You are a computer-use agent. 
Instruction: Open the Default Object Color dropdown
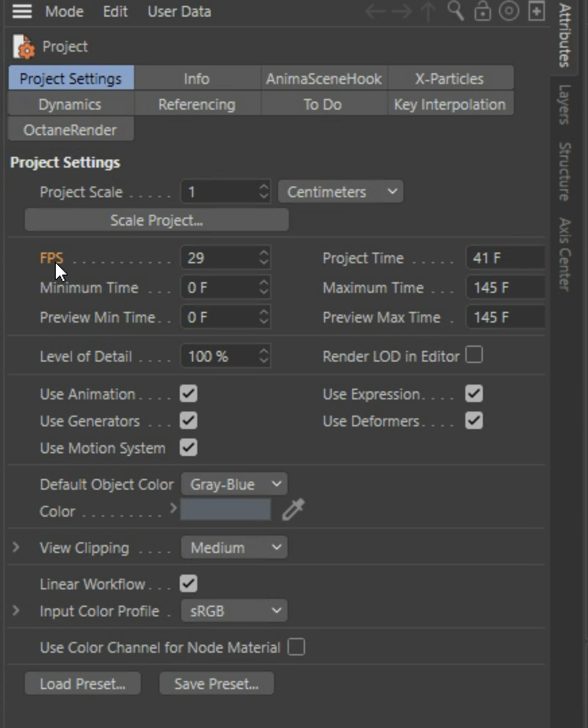pyautogui.click(x=234, y=484)
